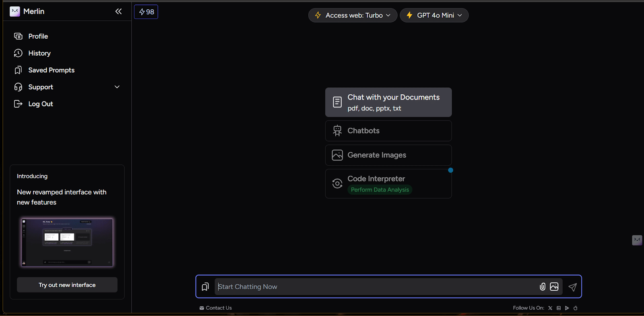The height and width of the screenshot is (316, 644).
Task: Open the Google Play follow icon
Action: (567, 308)
